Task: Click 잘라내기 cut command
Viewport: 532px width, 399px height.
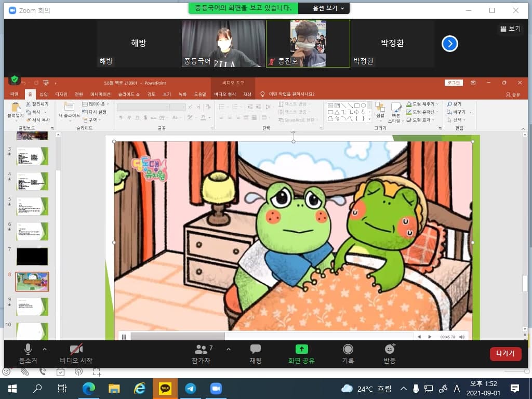Action: click(37, 104)
